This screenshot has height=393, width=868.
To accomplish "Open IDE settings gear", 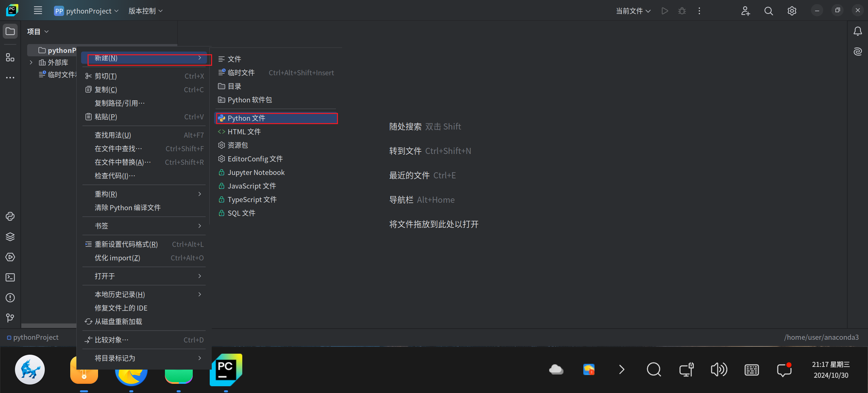I will click(792, 11).
